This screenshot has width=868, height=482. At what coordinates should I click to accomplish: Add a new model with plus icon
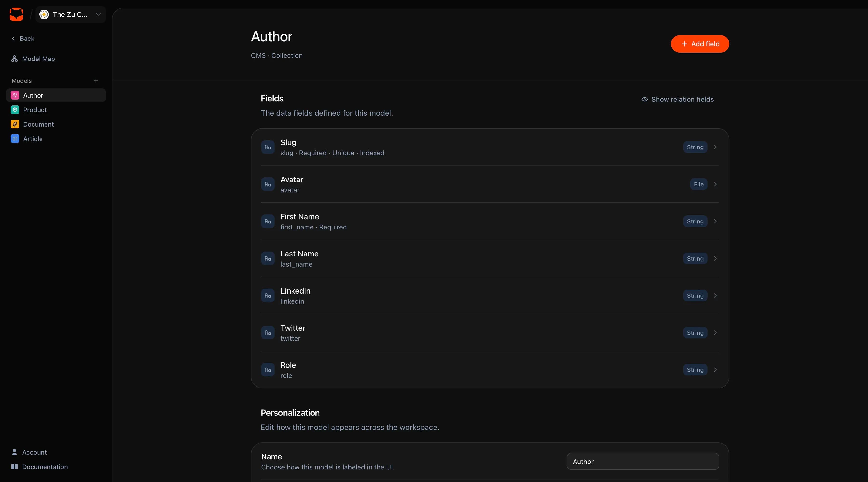96,81
